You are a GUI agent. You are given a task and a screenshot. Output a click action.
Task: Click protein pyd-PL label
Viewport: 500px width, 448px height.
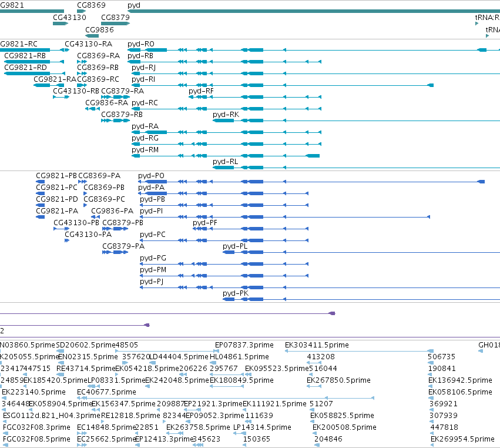click(235, 247)
